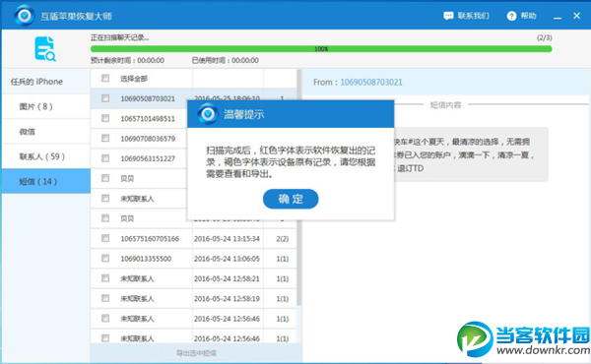Click the (2/3) step indicator
This screenshot has height=364, width=591.
pos(545,37)
